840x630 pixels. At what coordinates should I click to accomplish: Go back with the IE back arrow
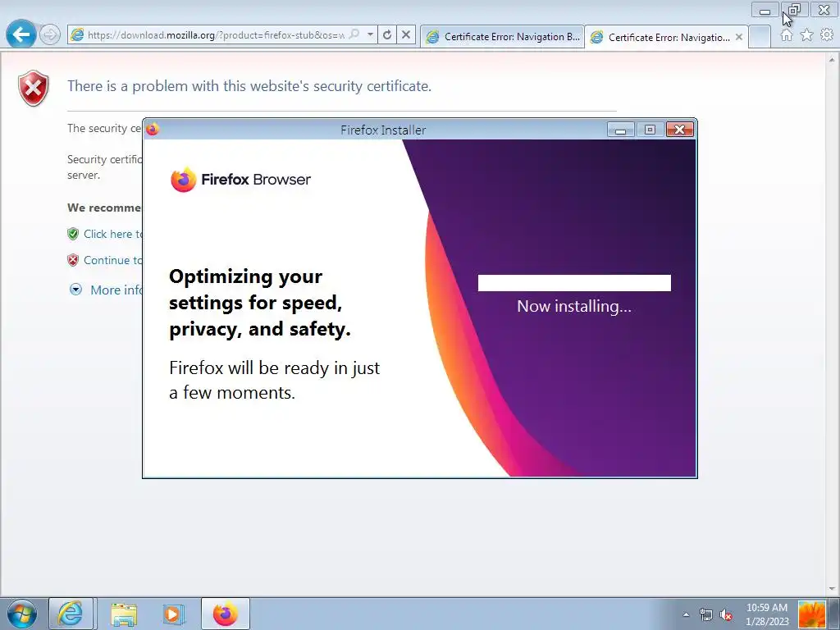(x=21, y=34)
